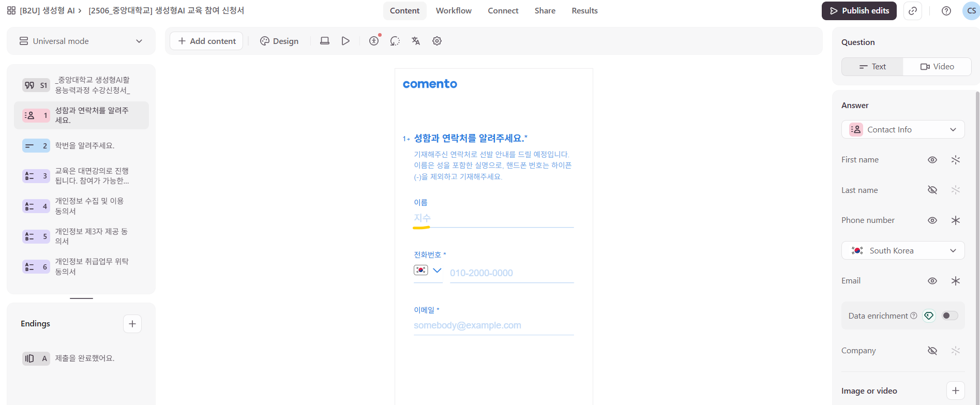This screenshot has width=980, height=405.
Task: Enable the Data enrichment switch
Action: click(950, 316)
